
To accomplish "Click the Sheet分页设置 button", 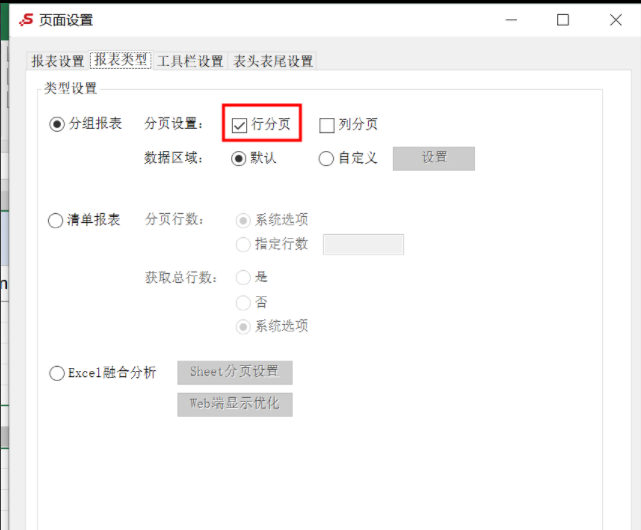I will point(235,372).
